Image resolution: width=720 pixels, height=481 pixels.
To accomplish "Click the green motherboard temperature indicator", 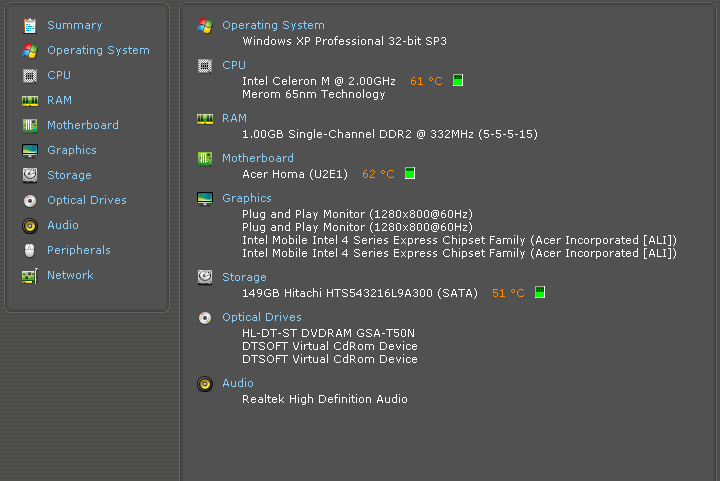I will coord(410,173).
